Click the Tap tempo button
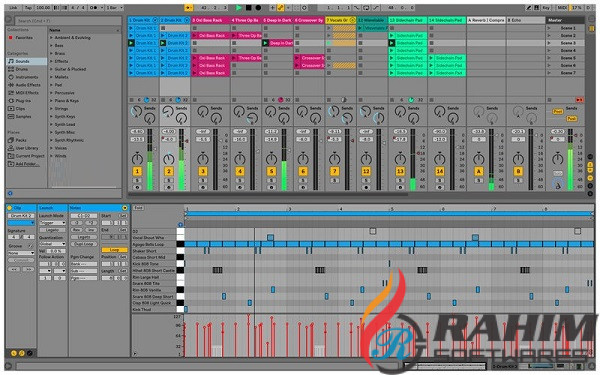 pos(28,7)
